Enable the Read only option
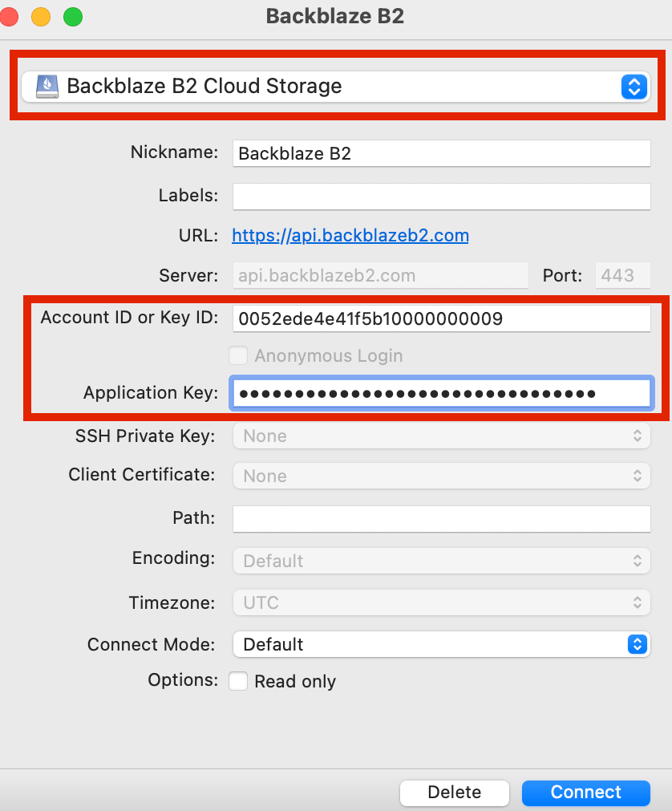 pos(237,681)
